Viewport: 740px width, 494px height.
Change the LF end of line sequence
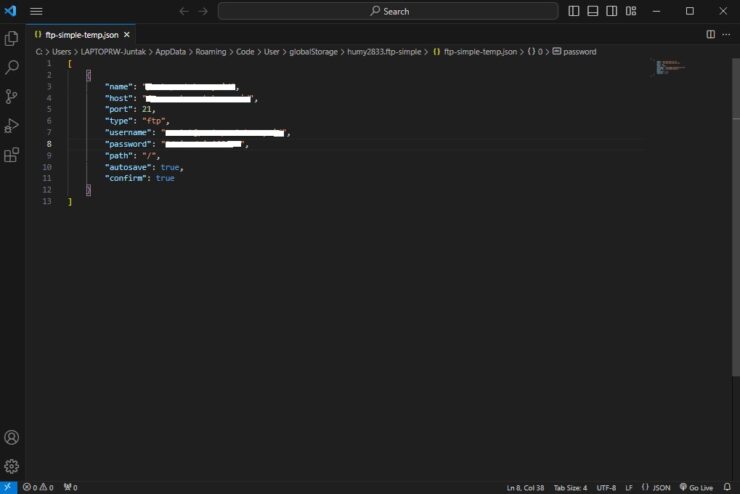[x=629, y=487]
